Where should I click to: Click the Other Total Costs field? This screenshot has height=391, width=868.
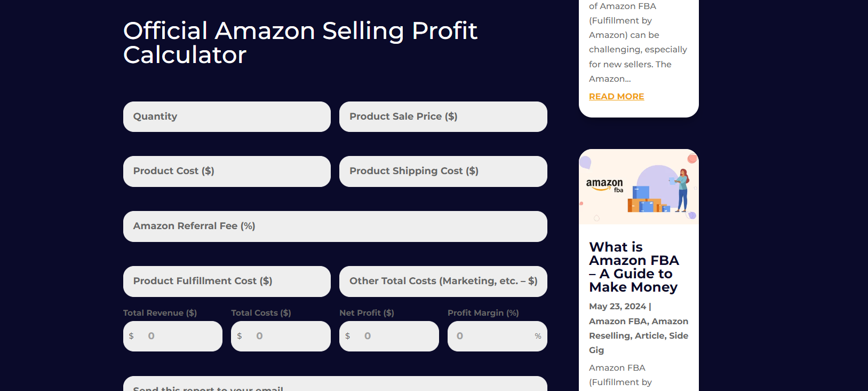(443, 281)
